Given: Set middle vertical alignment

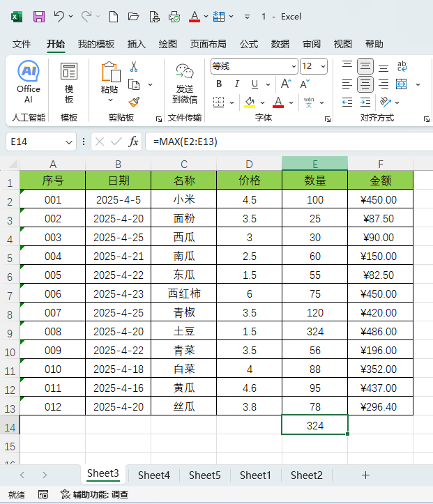Looking at the screenshot, I should tap(365, 66).
